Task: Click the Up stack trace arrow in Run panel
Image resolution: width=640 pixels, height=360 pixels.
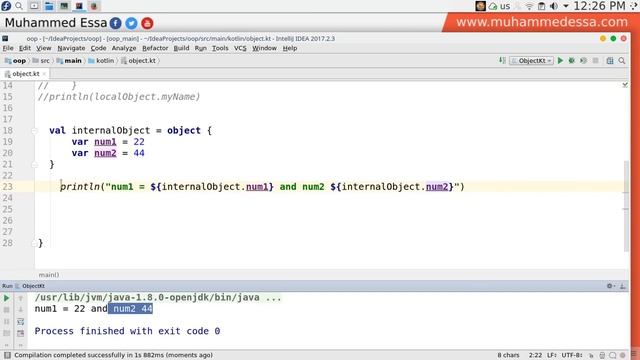Action: [20, 298]
